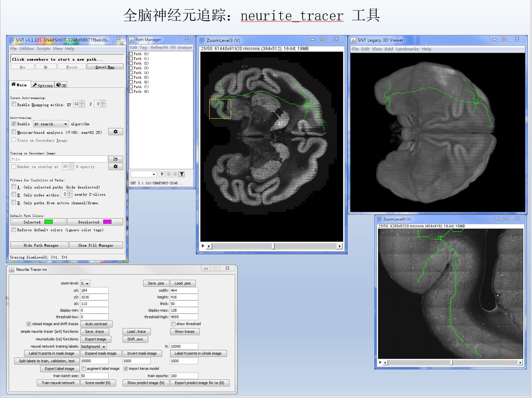The image size is (532, 398).
Task: Click the down-arrow icon in Path Manager
Action: coord(175,174)
